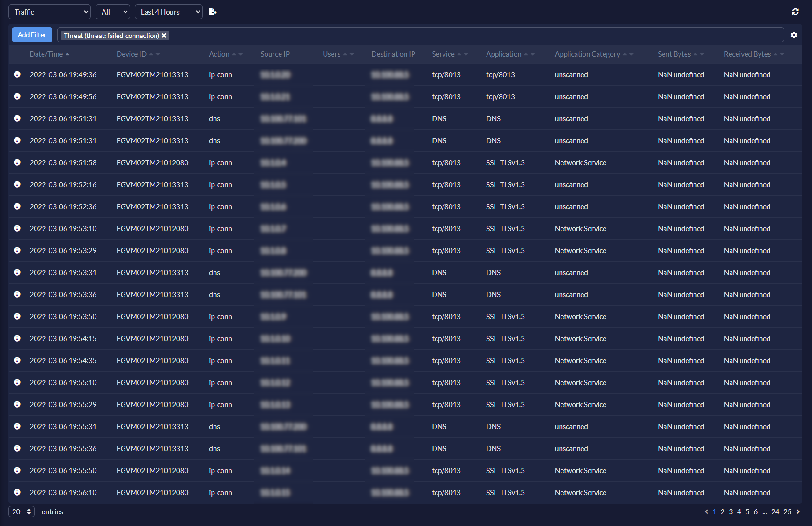Screen dimensions: 812x526
Task: Remove the failed-connection threat filter
Action: coord(164,36)
